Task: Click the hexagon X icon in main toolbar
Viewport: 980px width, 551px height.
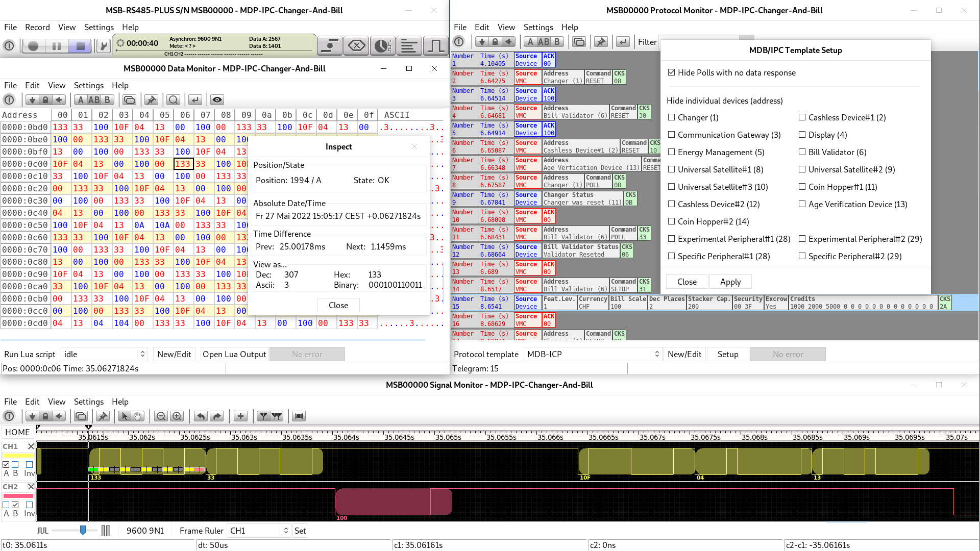Action: [356, 46]
